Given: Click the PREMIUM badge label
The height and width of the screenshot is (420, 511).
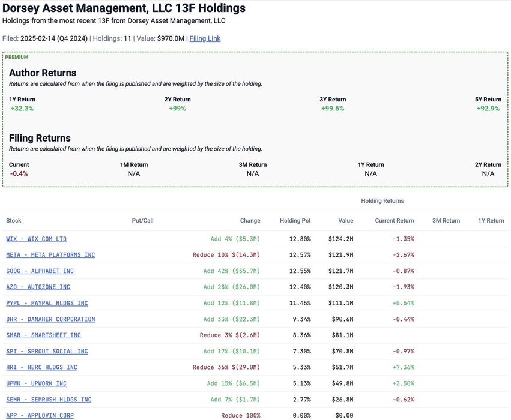Looking at the screenshot, I should coord(17,58).
